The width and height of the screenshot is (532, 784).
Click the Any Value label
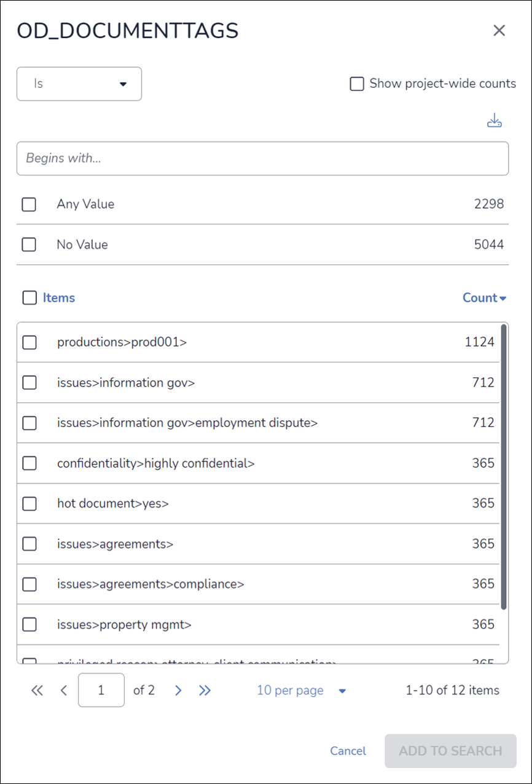85,204
